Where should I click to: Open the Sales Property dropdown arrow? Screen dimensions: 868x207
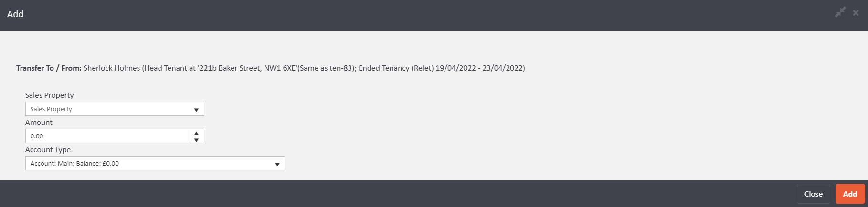pyautogui.click(x=196, y=109)
